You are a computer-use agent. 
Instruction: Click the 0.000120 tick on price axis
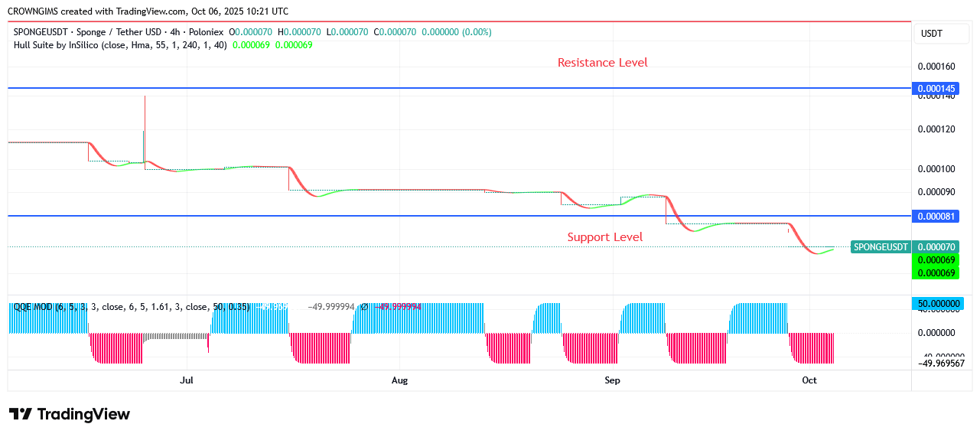[x=936, y=129]
